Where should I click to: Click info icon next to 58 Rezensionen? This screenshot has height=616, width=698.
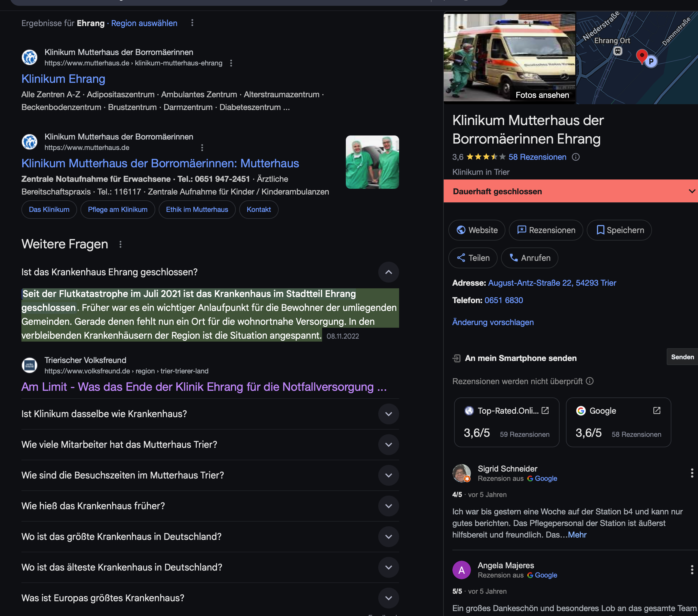576,157
